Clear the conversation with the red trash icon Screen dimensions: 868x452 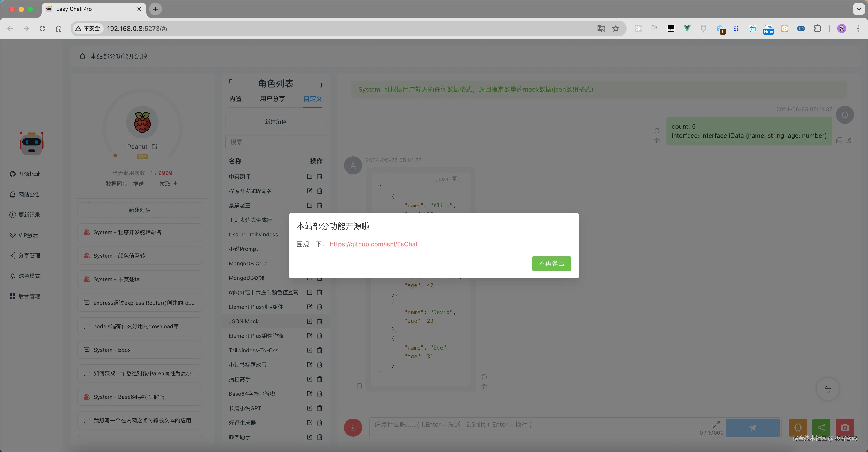coord(353,427)
